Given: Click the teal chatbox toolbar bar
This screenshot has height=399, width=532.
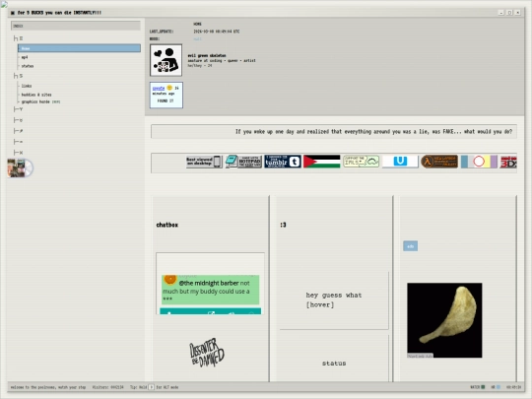Looking at the screenshot, I should pos(211,311).
